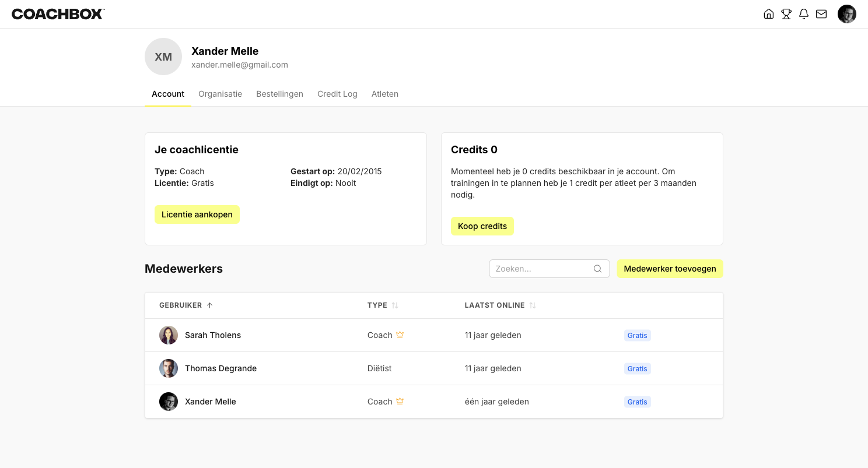
Task: Click the crown icon in Xander Melle's row
Action: coord(400,401)
